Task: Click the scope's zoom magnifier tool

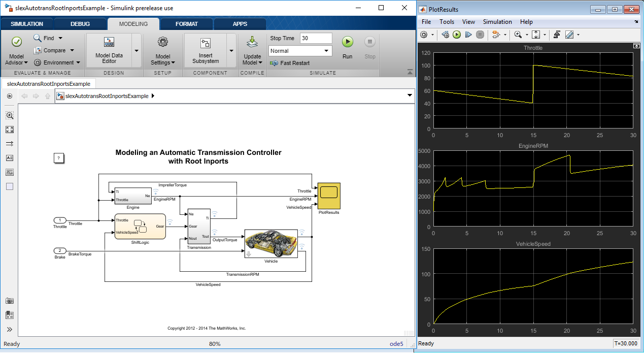Action: (x=518, y=35)
